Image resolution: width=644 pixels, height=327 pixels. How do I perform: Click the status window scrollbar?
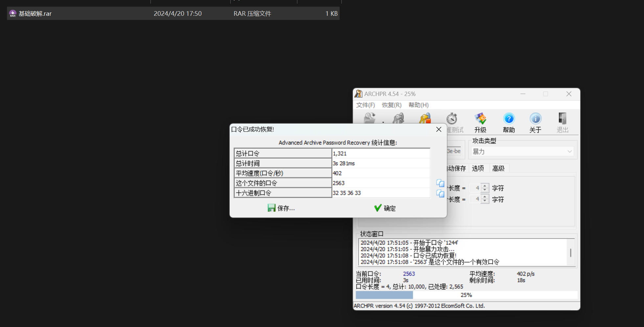click(x=571, y=252)
